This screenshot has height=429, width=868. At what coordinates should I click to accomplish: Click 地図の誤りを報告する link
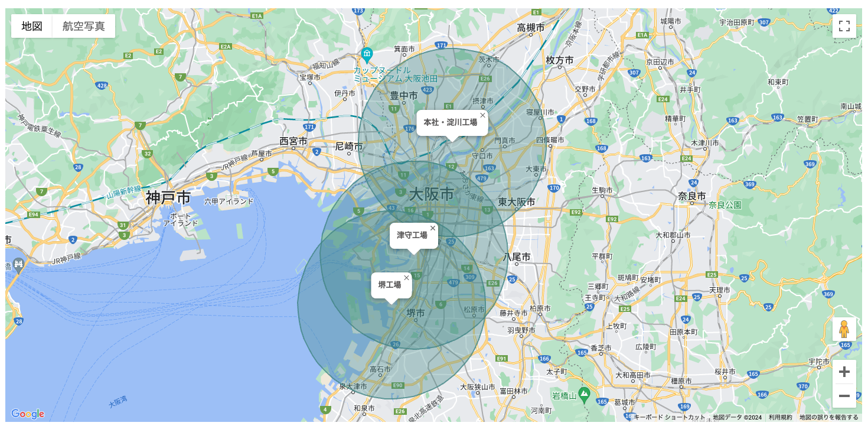pos(829,417)
